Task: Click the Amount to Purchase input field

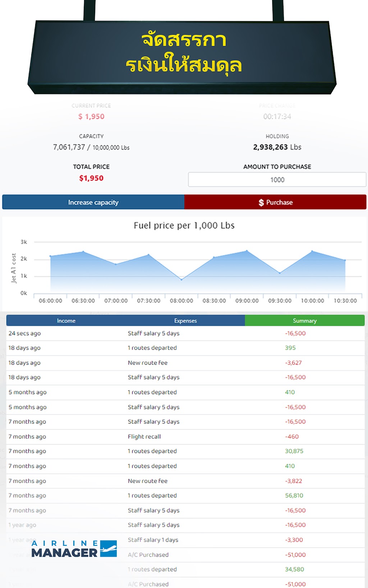Action: click(277, 179)
